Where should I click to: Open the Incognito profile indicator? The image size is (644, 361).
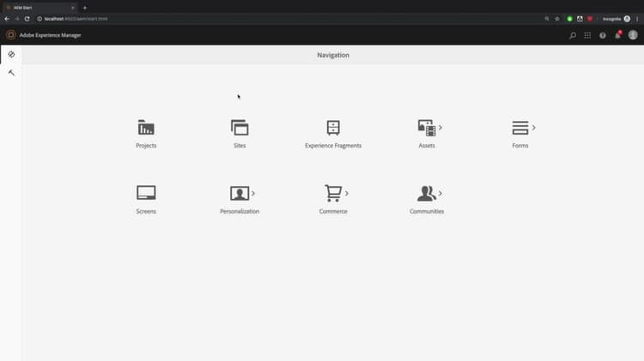[616, 19]
